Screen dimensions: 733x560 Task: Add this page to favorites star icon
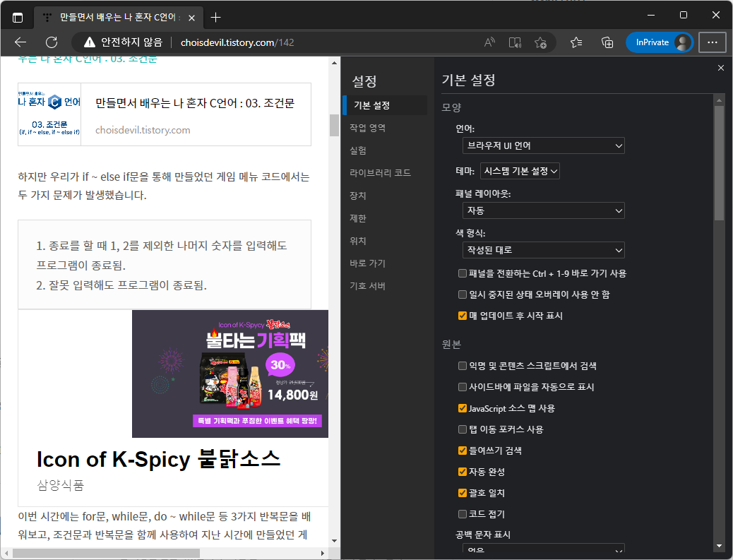click(540, 42)
